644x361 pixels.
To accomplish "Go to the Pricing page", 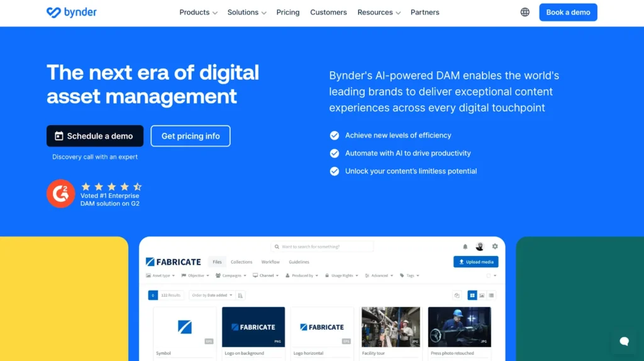I will click(288, 13).
